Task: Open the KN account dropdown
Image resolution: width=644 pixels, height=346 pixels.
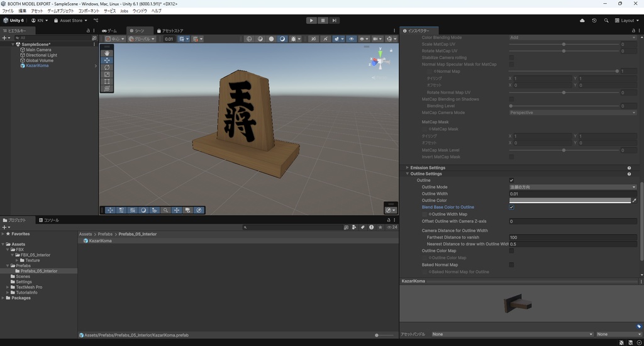Action: tap(40, 20)
